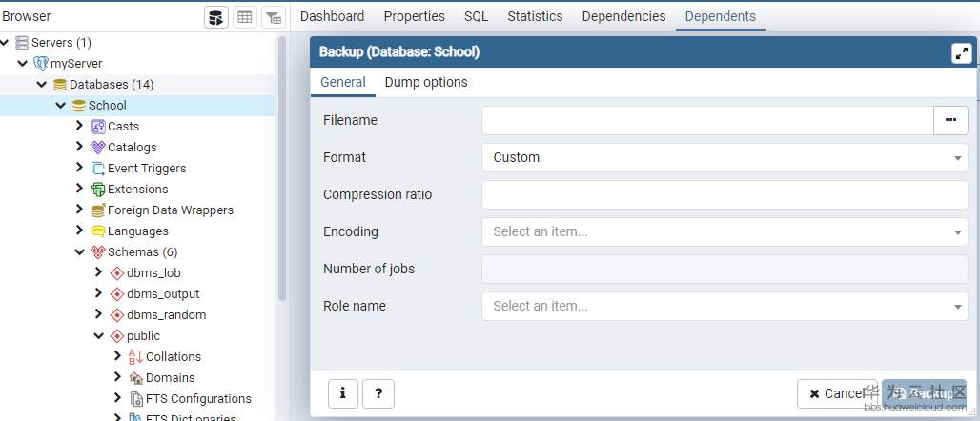Select the Extensions node icon

pos(97,190)
